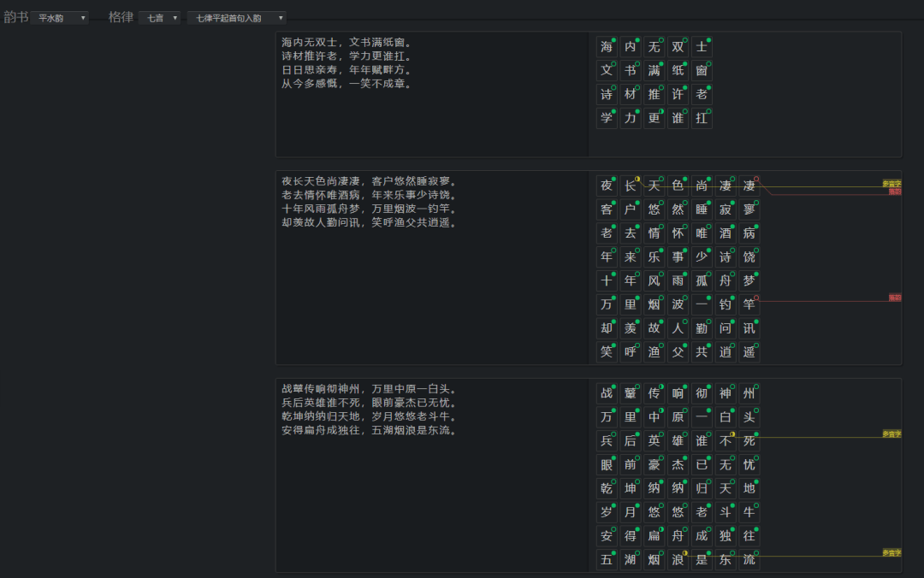Viewport: 924px width, 578px height.
Task: Select the 扛 character tile
Action: [702, 118]
